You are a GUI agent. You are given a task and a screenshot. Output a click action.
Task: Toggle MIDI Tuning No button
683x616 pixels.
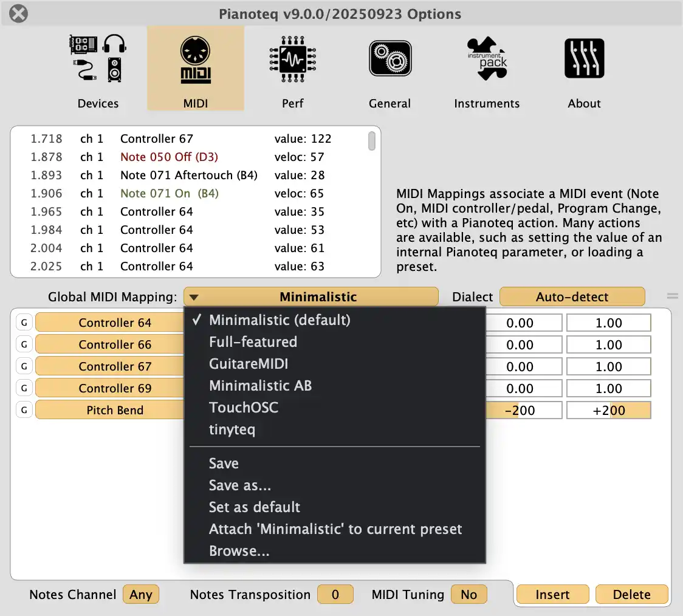(468, 595)
